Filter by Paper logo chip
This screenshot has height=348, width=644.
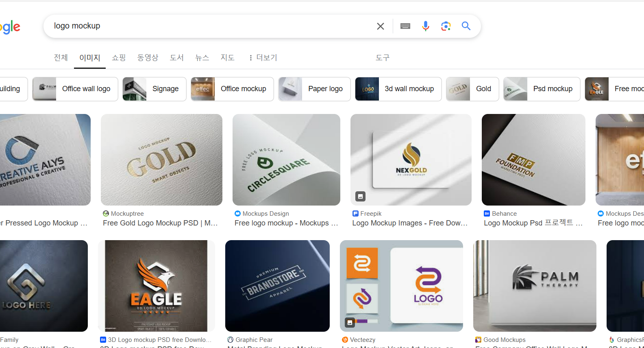(x=314, y=89)
